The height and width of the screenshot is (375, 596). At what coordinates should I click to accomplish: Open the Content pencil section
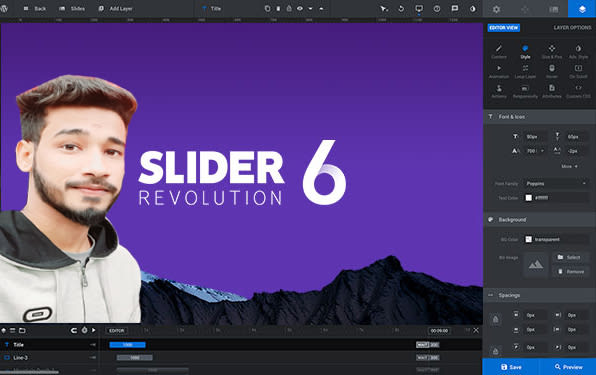pos(499,52)
